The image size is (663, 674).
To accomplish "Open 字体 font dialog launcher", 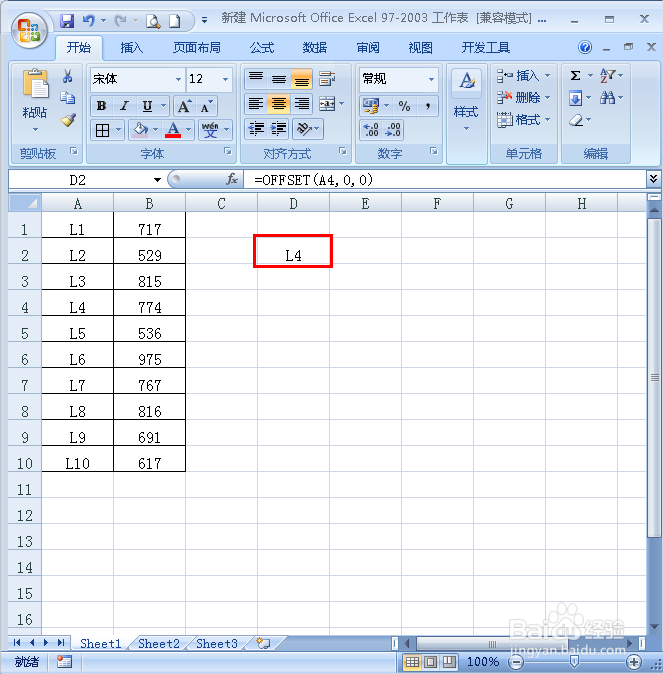I will tap(228, 151).
